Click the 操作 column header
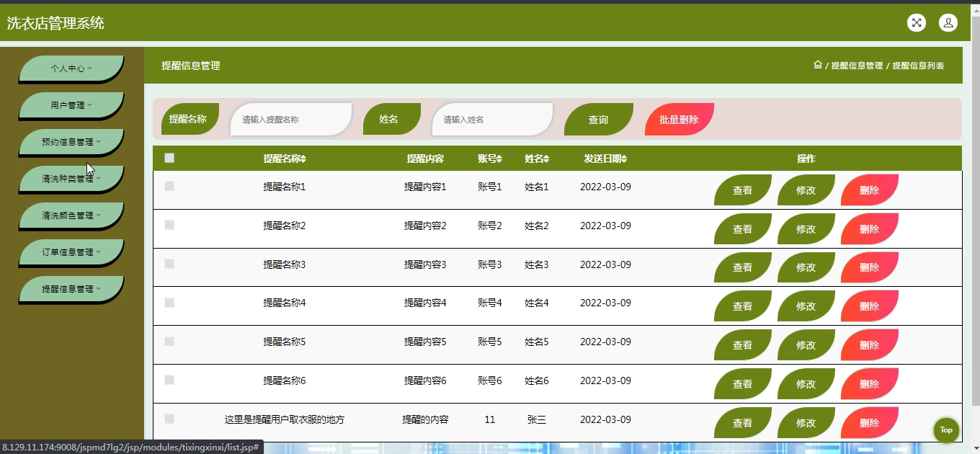Viewport: 980px width, 454px height. [x=806, y=159]
